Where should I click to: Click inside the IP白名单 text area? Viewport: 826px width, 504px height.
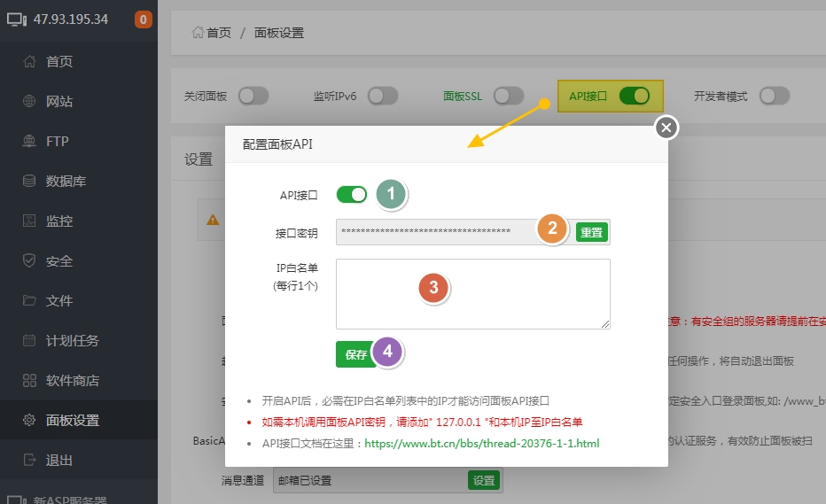click(473, 294)
